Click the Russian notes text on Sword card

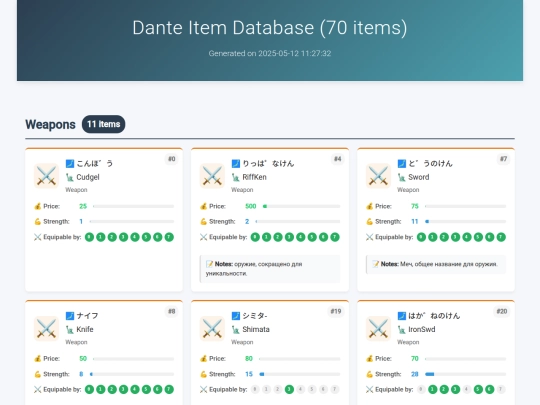coord(449,264)
